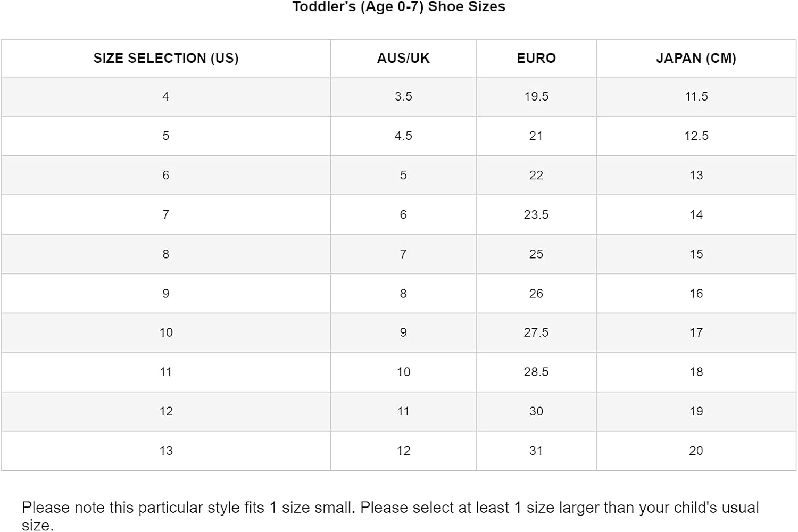
Task: Select US size 7 cell
Action: pos(166,214)
